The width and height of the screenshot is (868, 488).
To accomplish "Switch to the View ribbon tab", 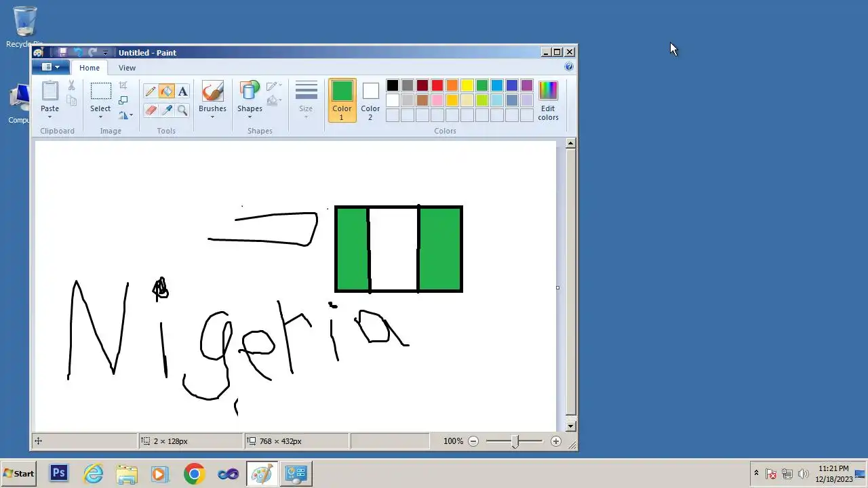I will 127,68.
